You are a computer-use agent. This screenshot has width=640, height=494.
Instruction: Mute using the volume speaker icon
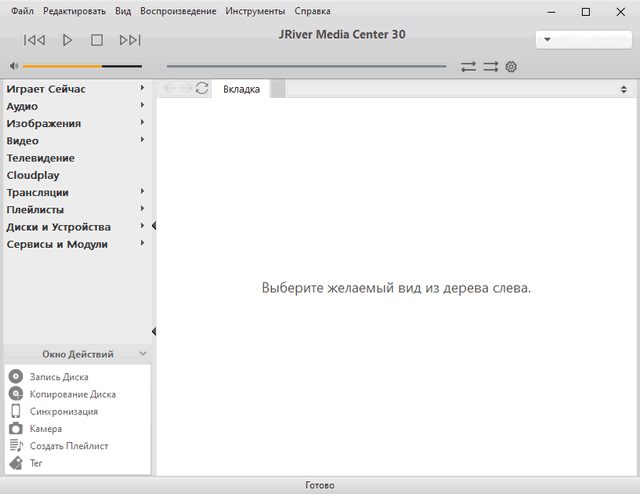pyautogui.click(x=13, y=67)
